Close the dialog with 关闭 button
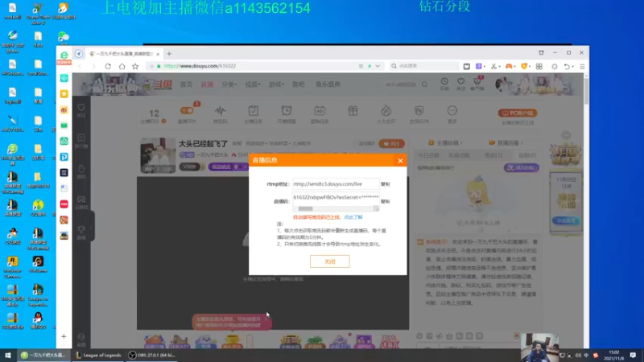Image resolution: width=644 pixels, height=362 pixels. (x=330, y=261)
